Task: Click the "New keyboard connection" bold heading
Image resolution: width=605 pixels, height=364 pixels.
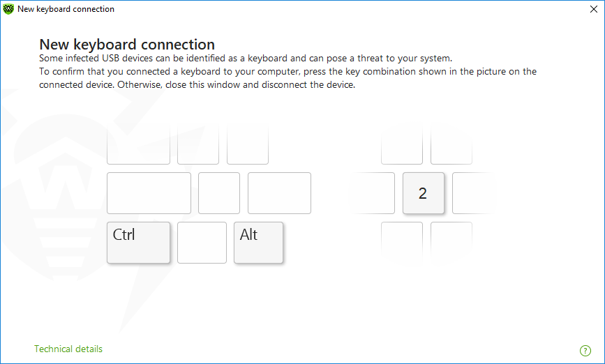Action: pos(127,45)
